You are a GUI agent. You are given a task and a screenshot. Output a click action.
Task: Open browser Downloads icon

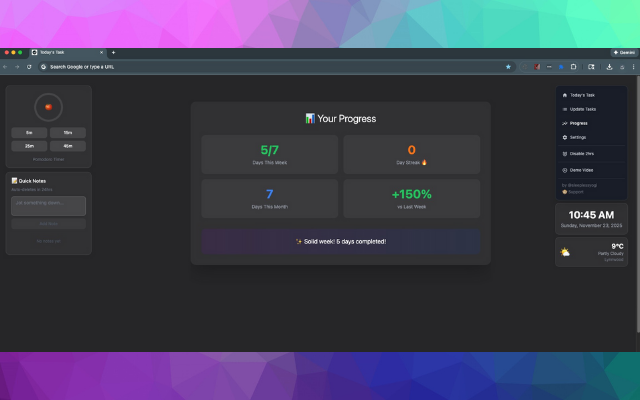[x=609, y=67]
